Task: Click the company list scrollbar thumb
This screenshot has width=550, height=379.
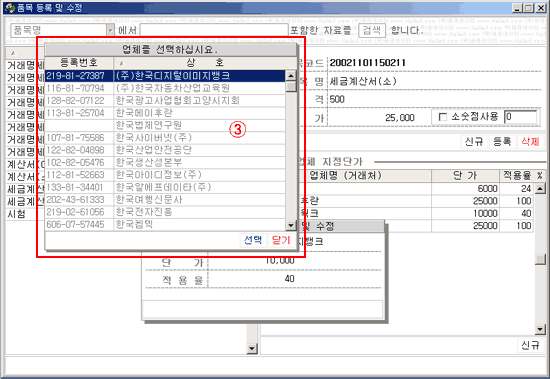Action: pyautogui.click(x=291, y=87)
